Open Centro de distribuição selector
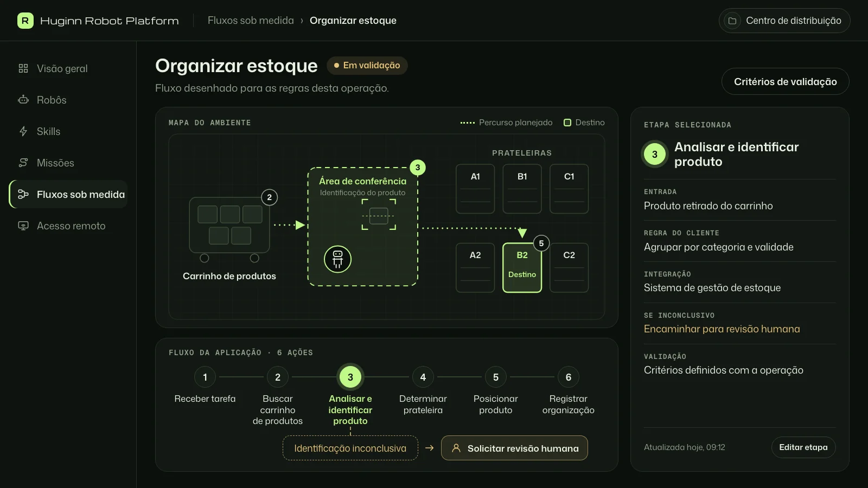The image size is (868, 488). 784,21
